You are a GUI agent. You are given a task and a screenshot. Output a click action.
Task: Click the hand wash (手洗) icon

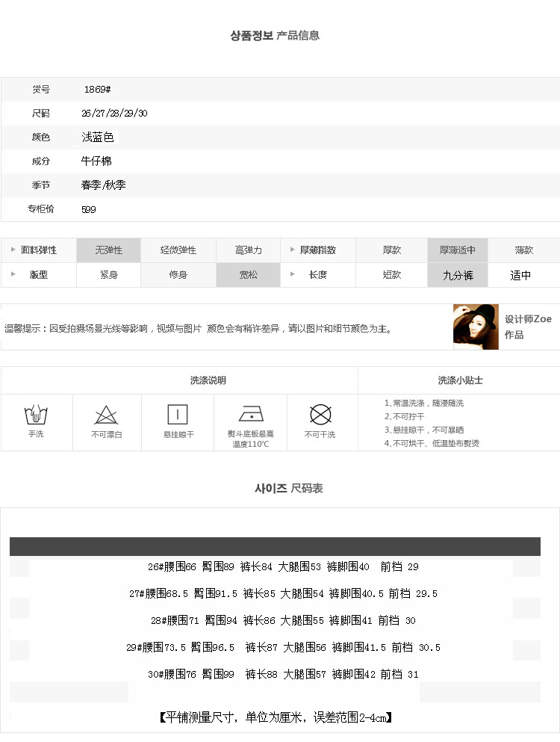point(36,415)
